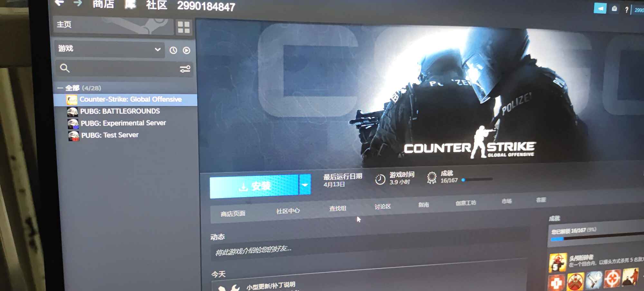Go forward with the right arrow
This screenshot has width=644, height=291.
[78, 3]
